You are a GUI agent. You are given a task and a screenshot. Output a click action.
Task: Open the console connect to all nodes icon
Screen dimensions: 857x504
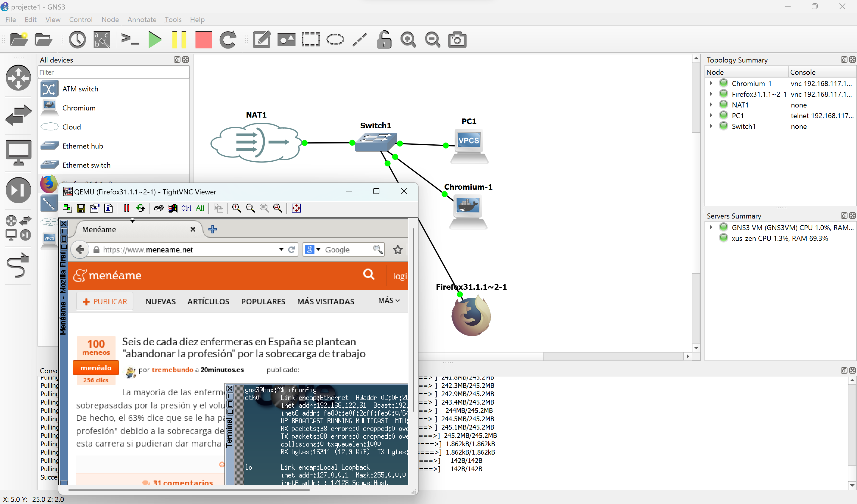point(130,40)
